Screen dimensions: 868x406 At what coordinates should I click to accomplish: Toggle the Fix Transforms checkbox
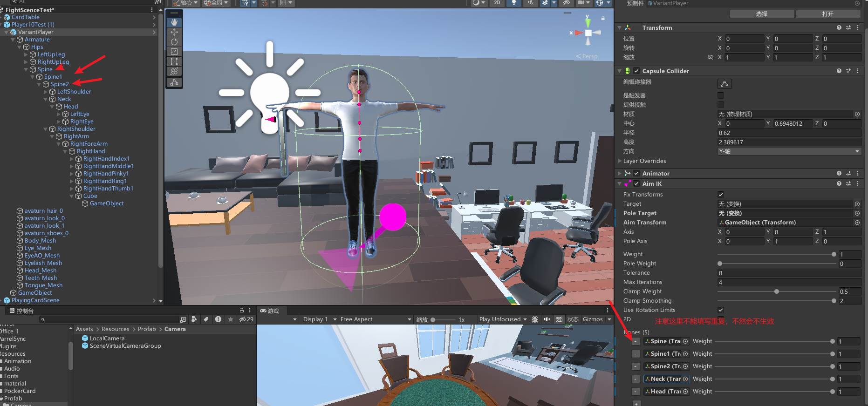721,195
